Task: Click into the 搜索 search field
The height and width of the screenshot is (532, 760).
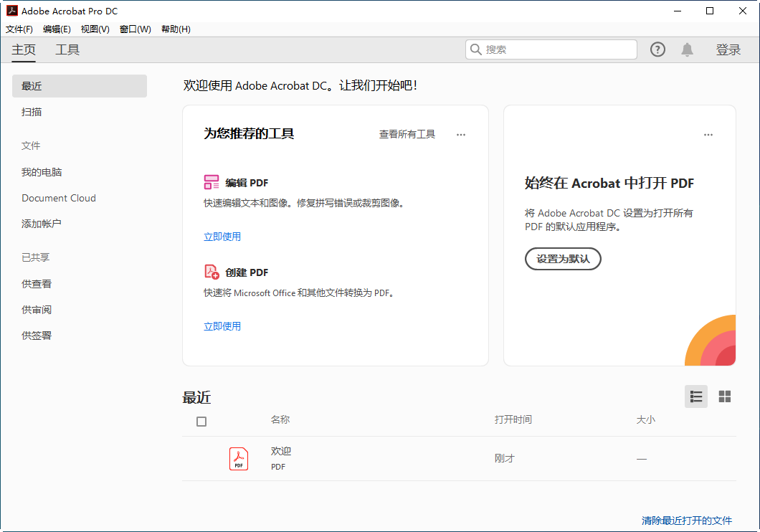Action: 551,49
